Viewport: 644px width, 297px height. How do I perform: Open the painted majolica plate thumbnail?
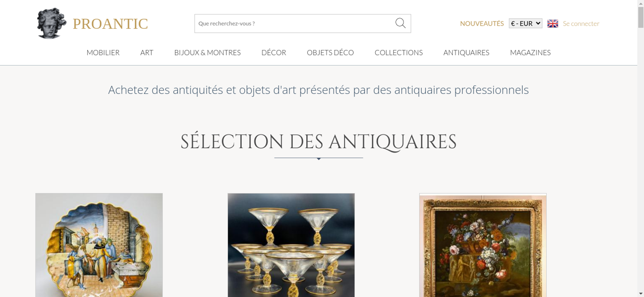[x=99, y=245]
